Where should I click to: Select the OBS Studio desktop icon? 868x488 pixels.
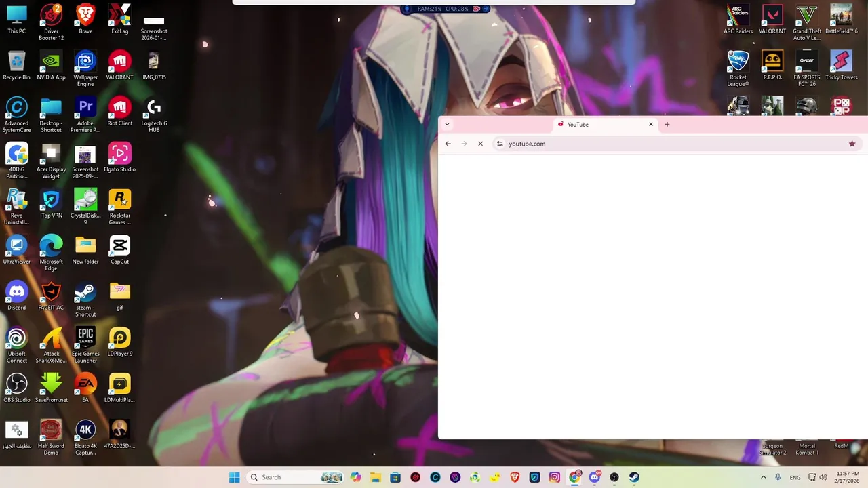[16, 388]
